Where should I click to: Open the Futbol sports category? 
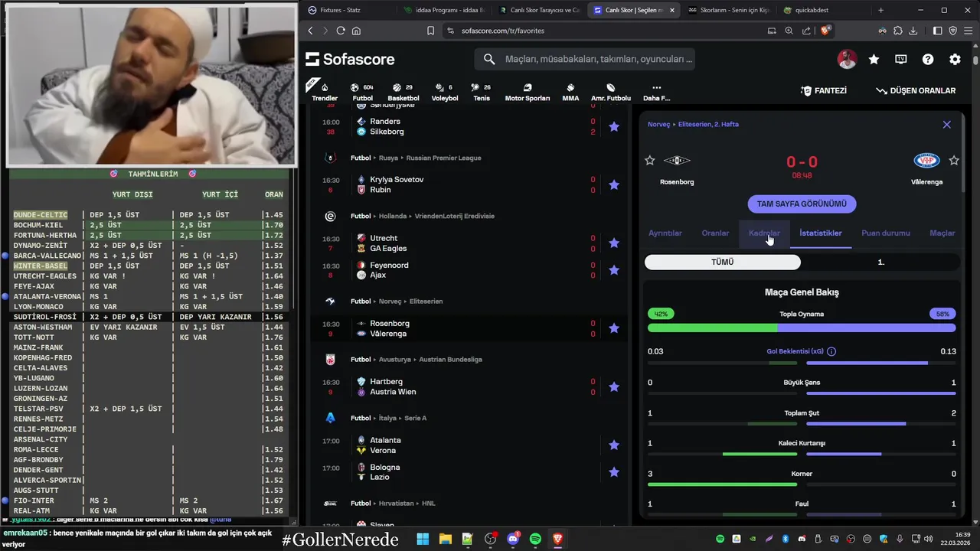pyautogui.click(x=362, y=92)
